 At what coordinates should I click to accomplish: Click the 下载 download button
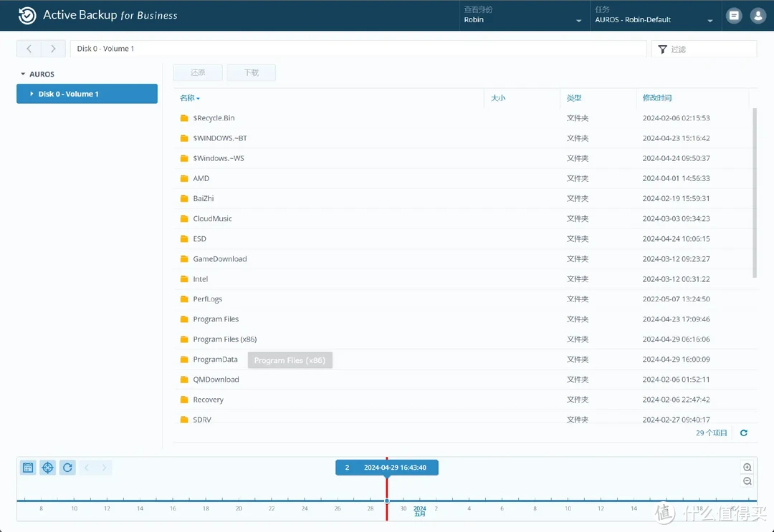[x=251, y=72]
